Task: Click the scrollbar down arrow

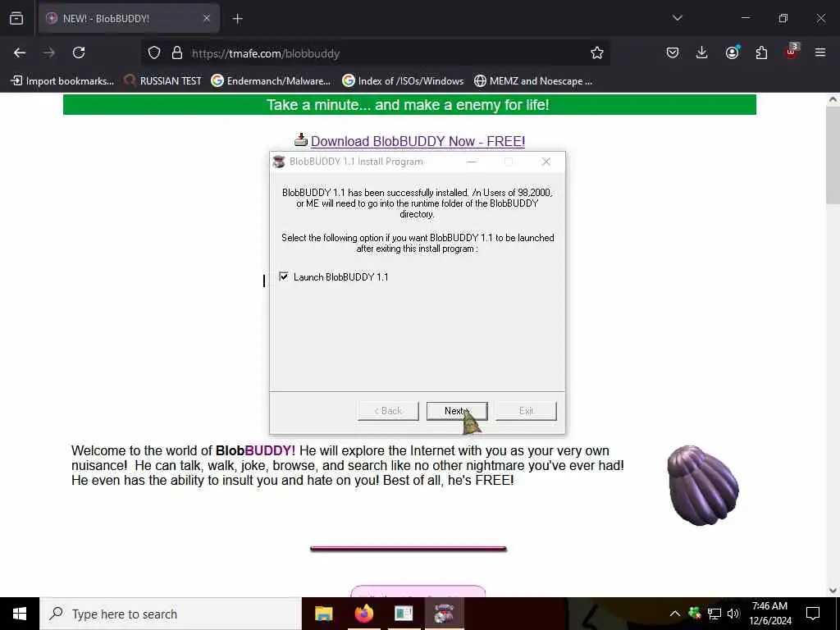Action: point(833,591)
